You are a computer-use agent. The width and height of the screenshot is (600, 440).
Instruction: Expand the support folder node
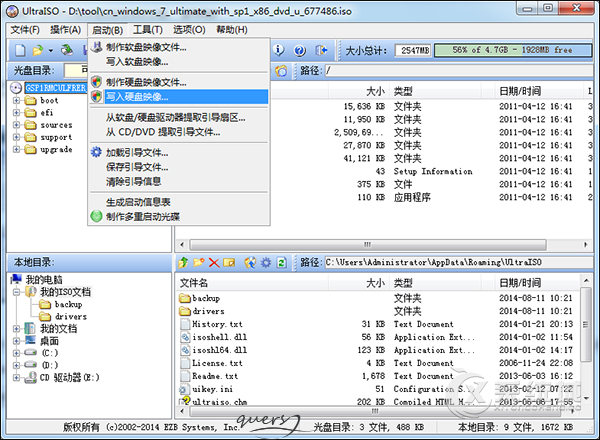16,137
